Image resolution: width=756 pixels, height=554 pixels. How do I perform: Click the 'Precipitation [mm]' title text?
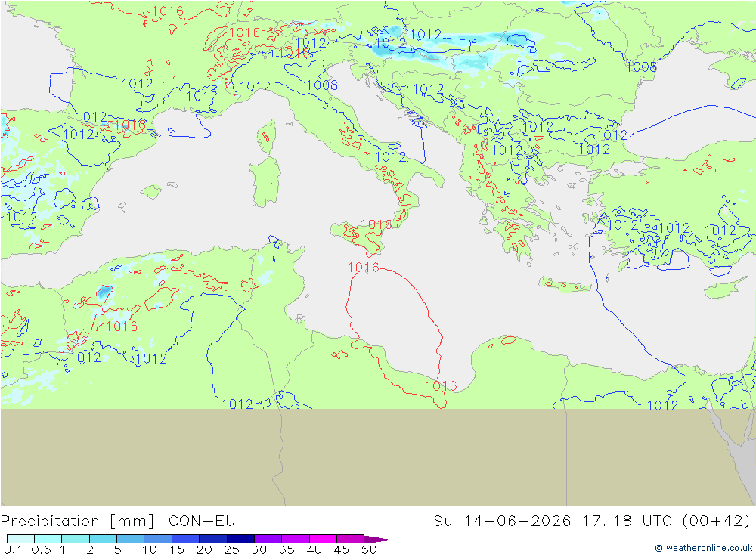(x=78, y=522)
